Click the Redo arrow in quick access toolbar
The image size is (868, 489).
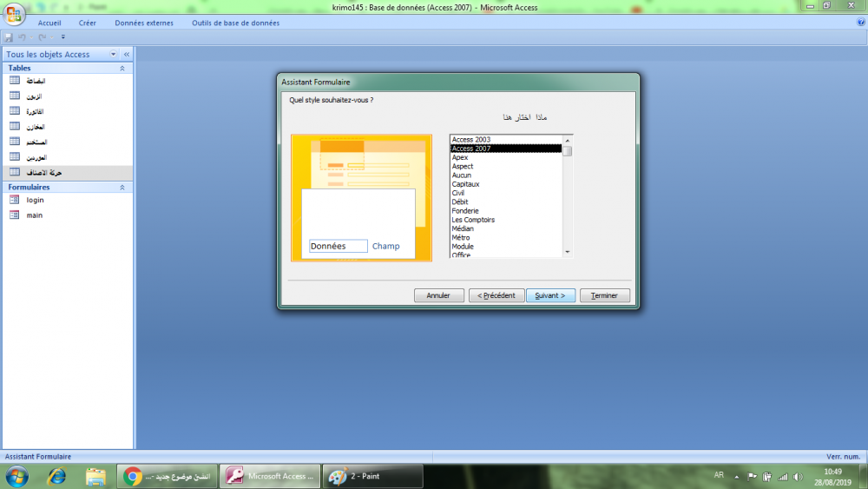pyautogui.click(x=42, y=37)
